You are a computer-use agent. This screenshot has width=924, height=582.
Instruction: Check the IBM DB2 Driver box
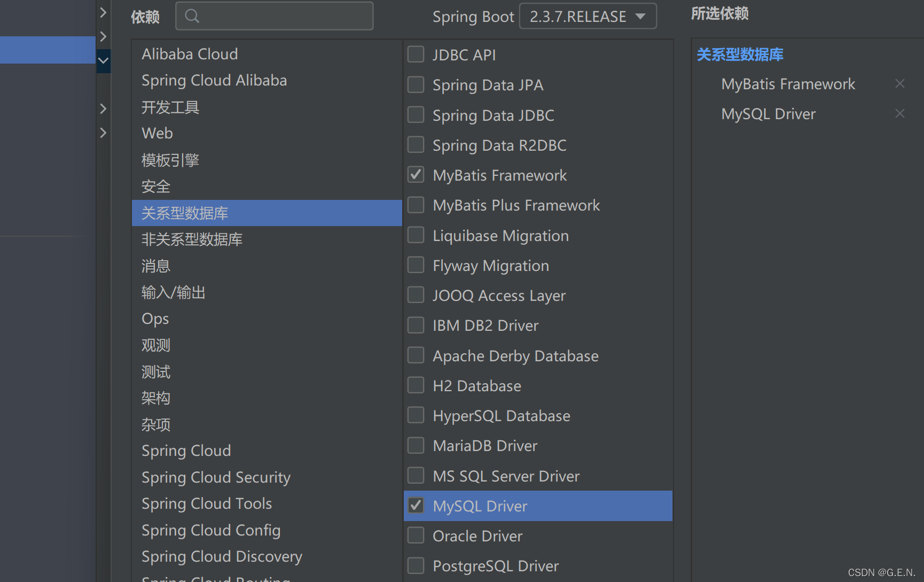(416, 325)
